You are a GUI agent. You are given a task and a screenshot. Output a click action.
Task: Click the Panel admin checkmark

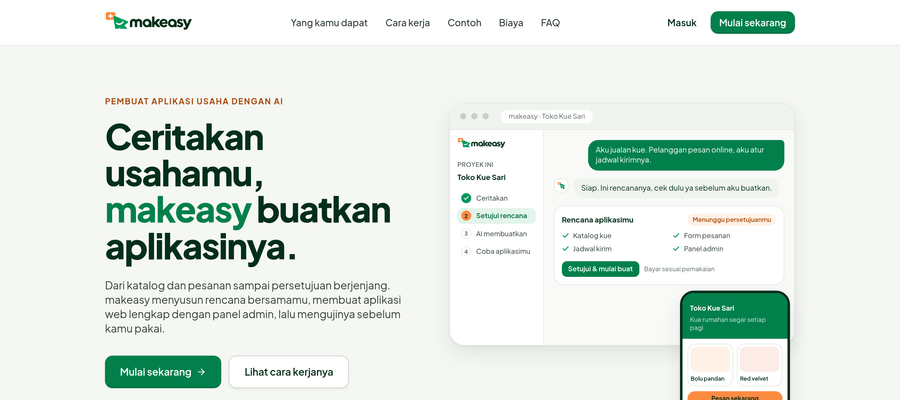676,249
